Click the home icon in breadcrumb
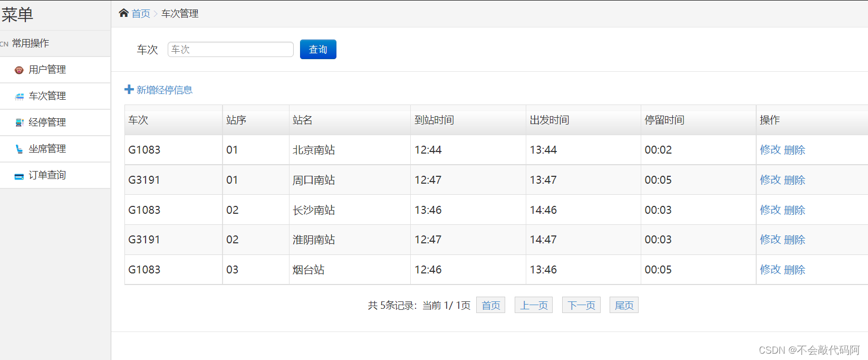The height and width of the screenshot is (360, 868). pos(124,13)
